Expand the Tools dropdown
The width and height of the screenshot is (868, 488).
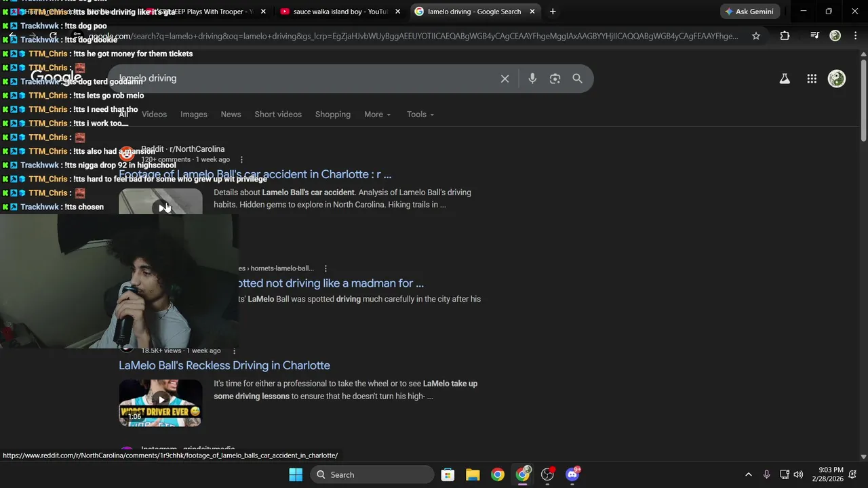[x=420, y=115]
